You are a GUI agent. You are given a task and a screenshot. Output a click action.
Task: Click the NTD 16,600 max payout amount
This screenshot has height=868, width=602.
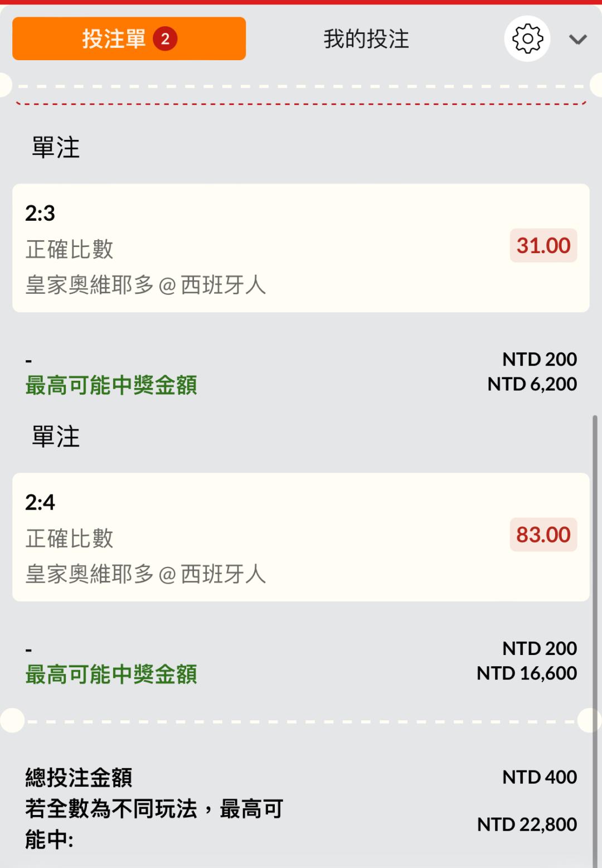(x=526, y=673)
